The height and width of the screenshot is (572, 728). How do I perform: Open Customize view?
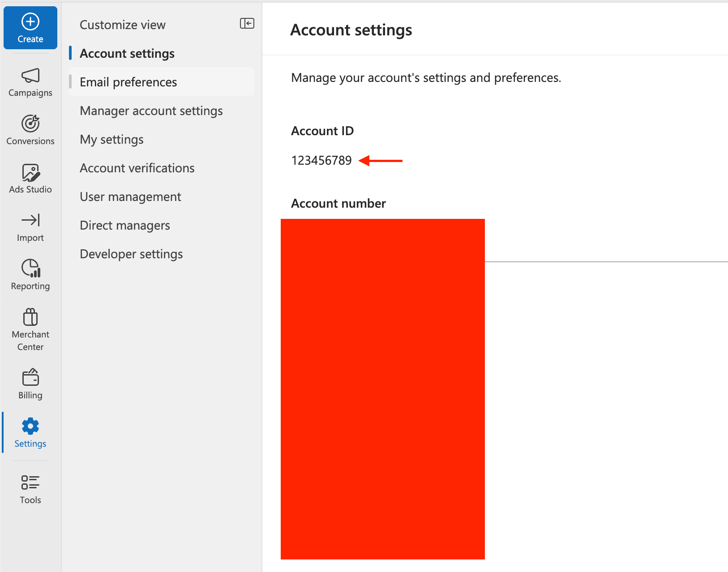click(123, 25)
